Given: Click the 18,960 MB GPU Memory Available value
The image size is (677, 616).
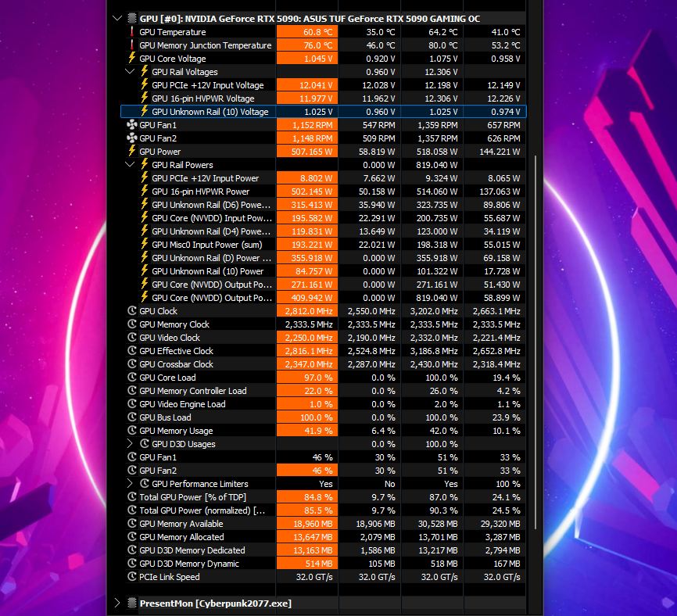Looking at the screenshot, I should pyautogui.click(x=313, y=524).
